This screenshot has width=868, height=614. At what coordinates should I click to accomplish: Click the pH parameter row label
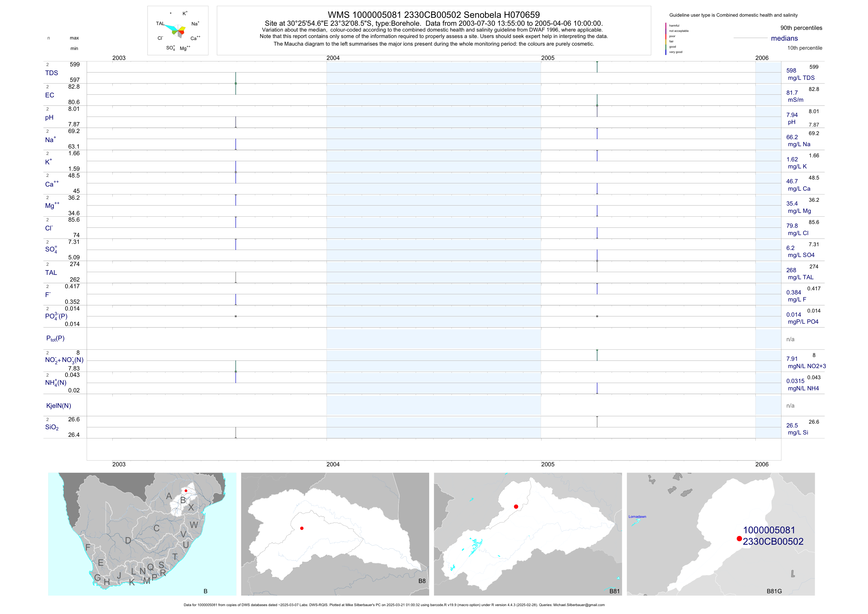[49, 118]
